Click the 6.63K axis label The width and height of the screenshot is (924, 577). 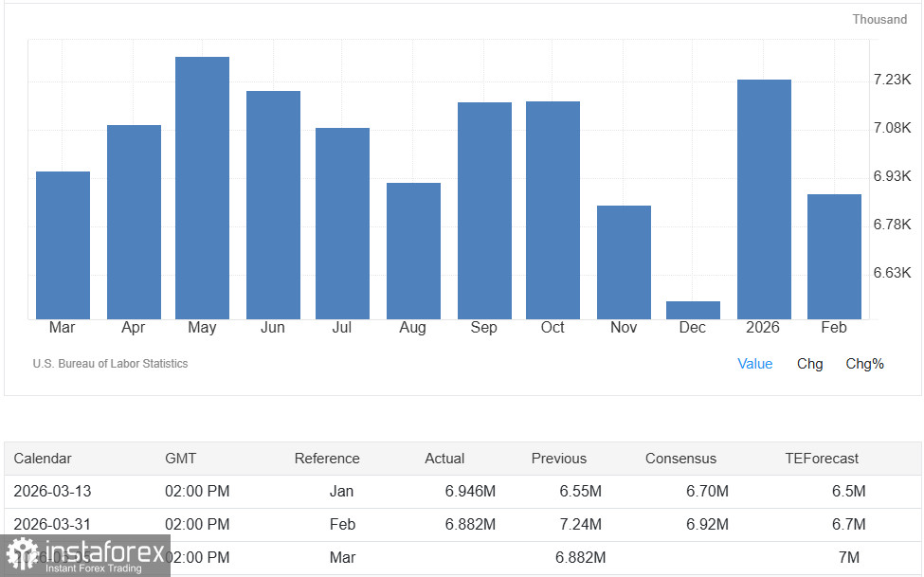point(892,273)
